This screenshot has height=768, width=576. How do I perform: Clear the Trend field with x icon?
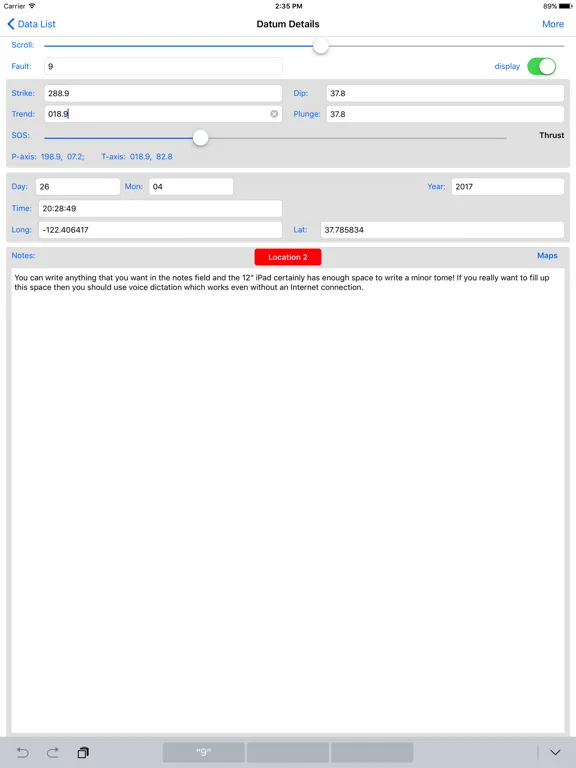[x=274, y=114]
